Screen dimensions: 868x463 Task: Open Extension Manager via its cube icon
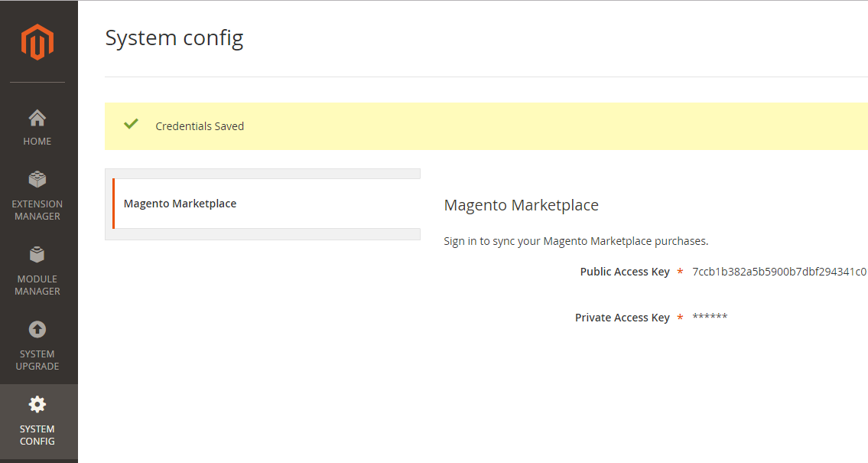pos(37,179)
